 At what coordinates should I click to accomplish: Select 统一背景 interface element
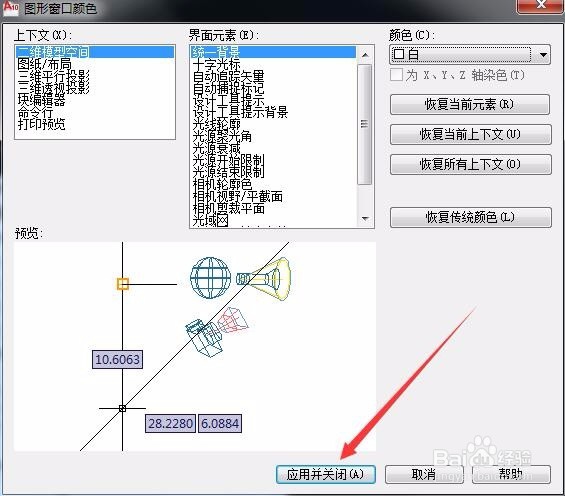click(273, 52)
